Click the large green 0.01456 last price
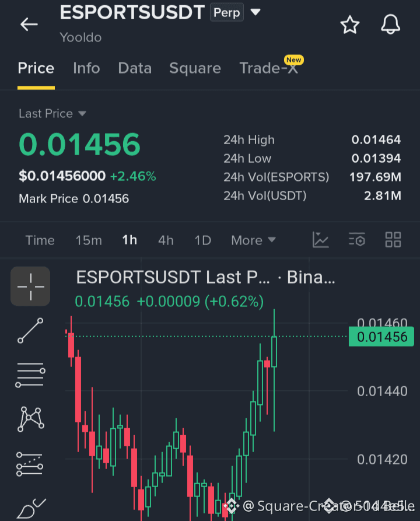The width and height of the screenshot is (420, 521). point(79,145)
